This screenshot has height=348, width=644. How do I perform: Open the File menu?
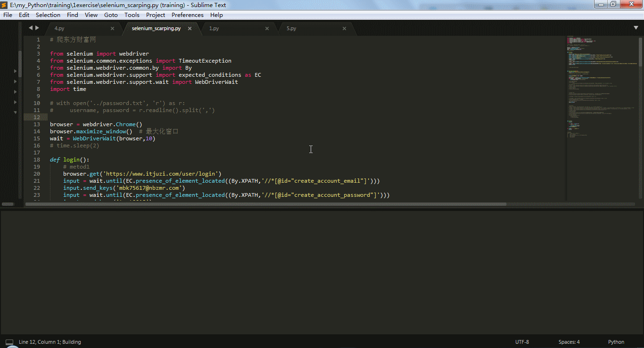(8, 15)
